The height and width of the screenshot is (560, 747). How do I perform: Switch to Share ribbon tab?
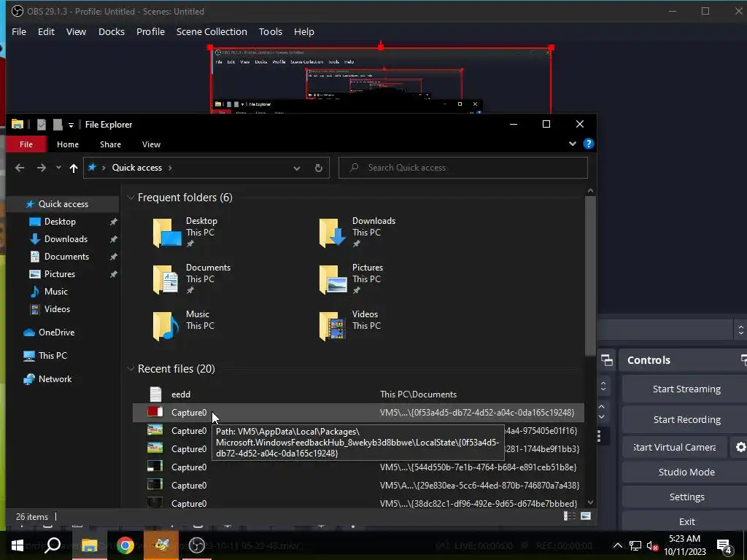click(x=111, y=144)
